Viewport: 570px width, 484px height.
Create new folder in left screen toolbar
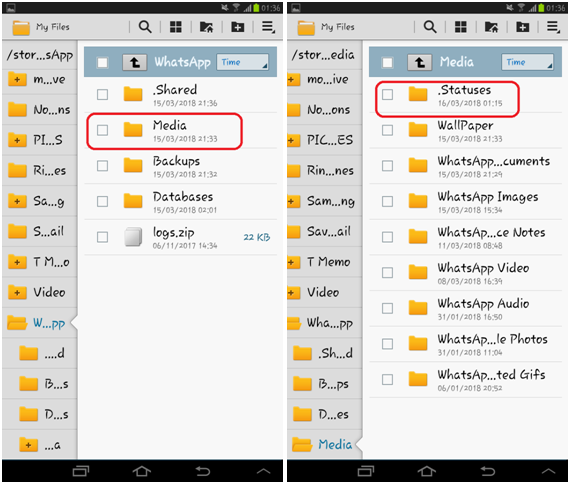[x=238, y=27]
